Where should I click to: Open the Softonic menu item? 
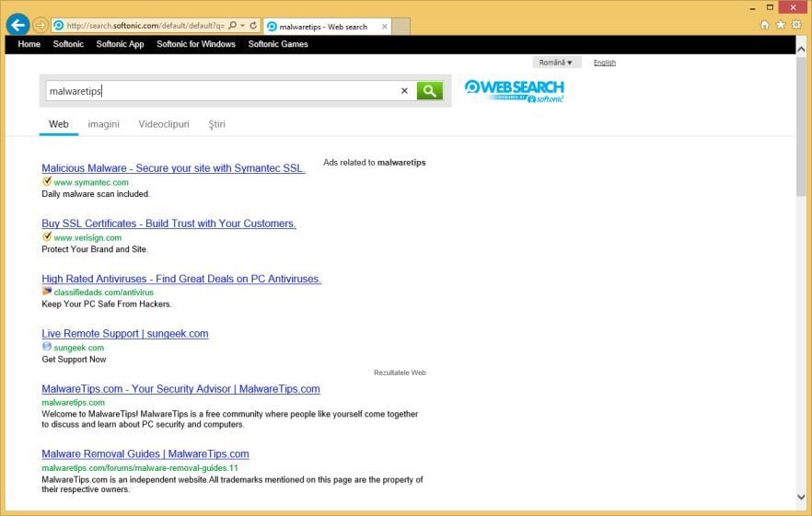click(x=68, y=44)
